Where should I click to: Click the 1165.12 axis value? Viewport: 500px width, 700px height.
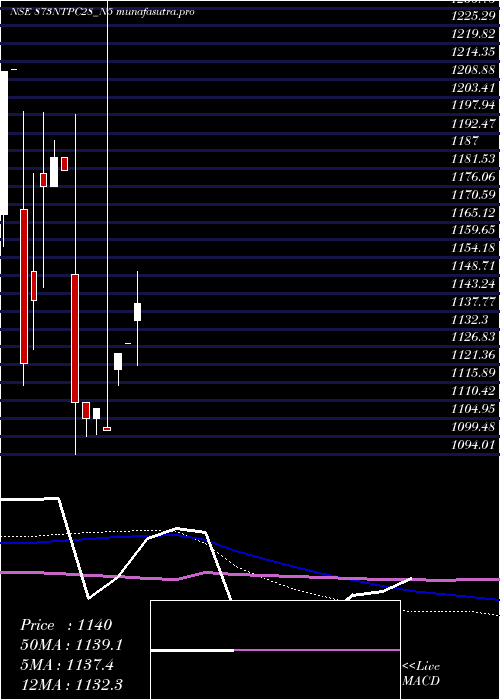click(473, 212)
